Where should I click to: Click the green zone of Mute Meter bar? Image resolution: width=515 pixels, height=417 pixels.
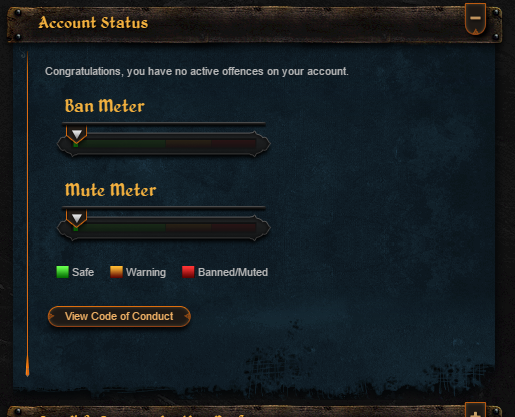coord(120,228)
